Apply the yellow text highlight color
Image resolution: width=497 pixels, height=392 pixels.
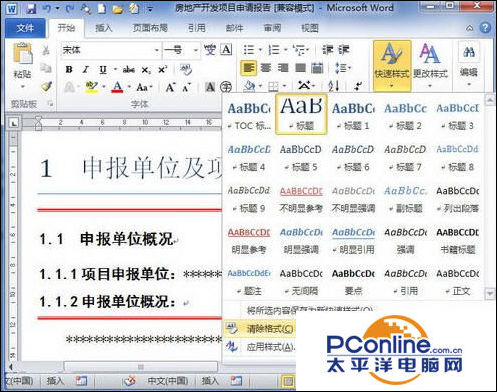[91, 87]
